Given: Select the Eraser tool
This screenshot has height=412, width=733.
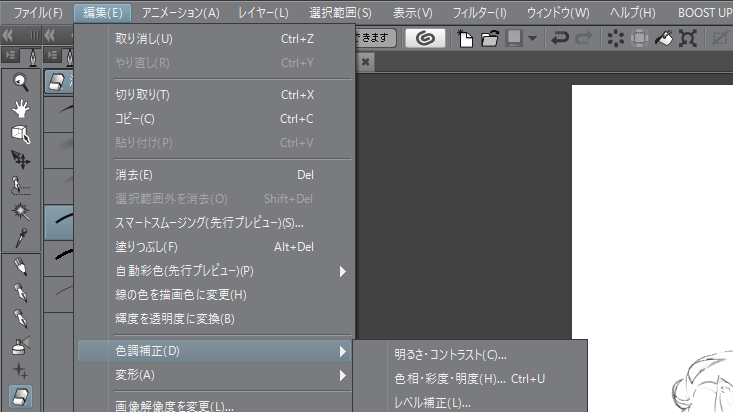Looking at the screenshot, I should pyautogui.click(x=21, y=397).
